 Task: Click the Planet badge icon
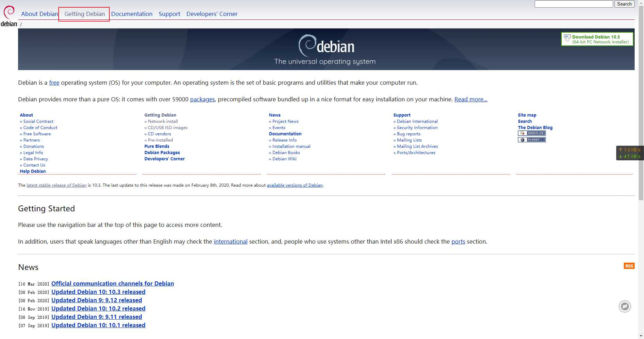[532, 140]
